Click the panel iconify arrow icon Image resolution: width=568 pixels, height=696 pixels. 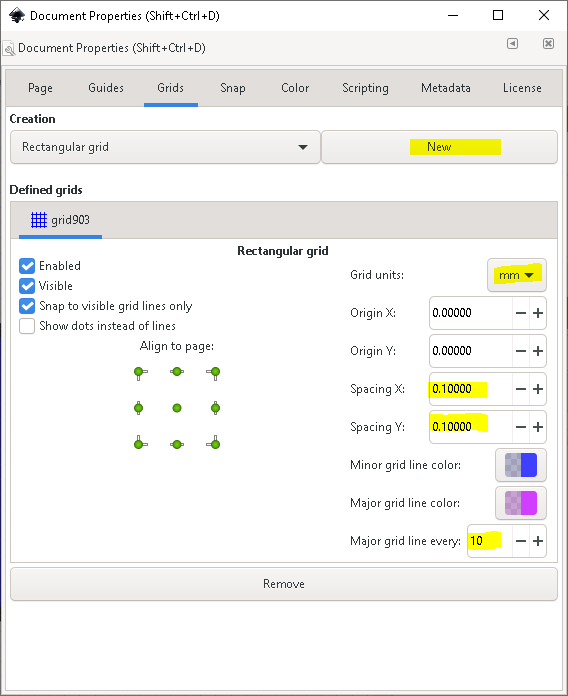513,44
